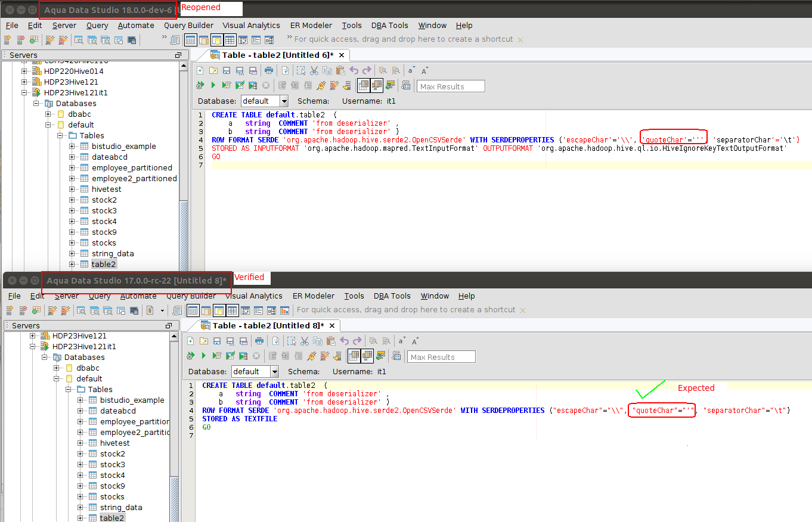The image size is (812, 522).
Task: Open the dropdown arrow beside the document icon in bottom toolbar
Action: pos(162,310)
